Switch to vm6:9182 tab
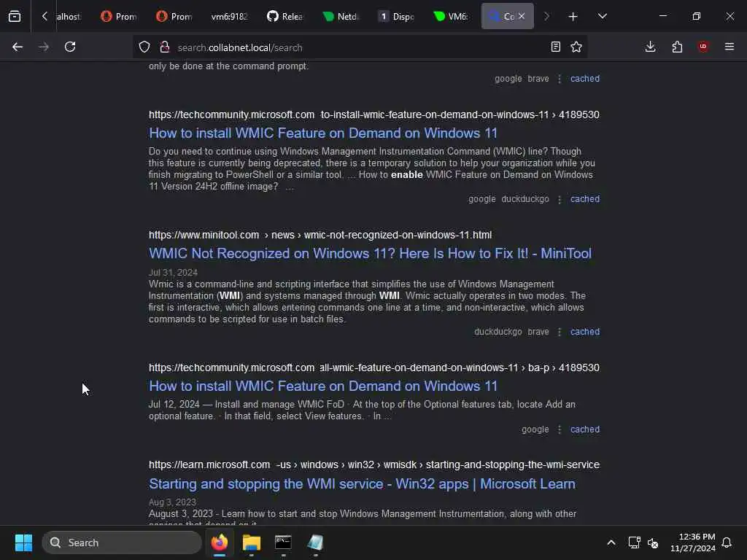 coord(230,17)
